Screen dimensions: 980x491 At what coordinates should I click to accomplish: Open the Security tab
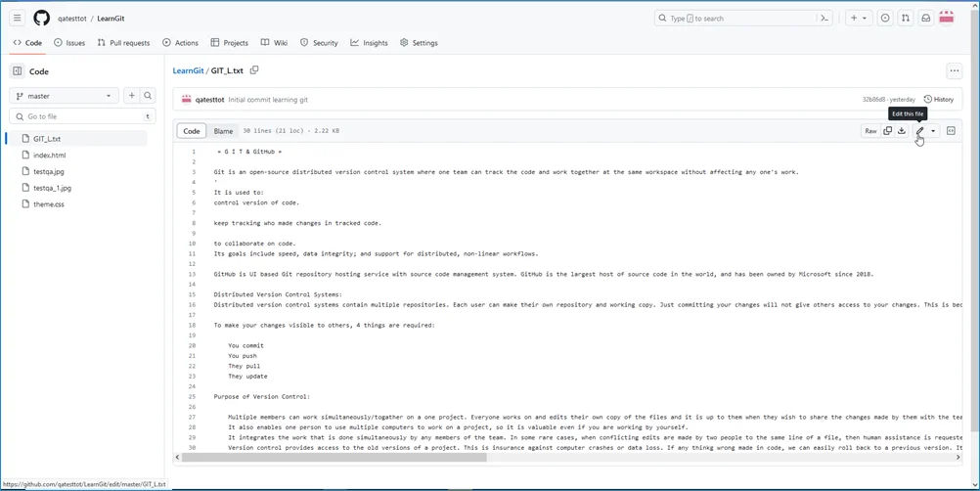(319, 42)
